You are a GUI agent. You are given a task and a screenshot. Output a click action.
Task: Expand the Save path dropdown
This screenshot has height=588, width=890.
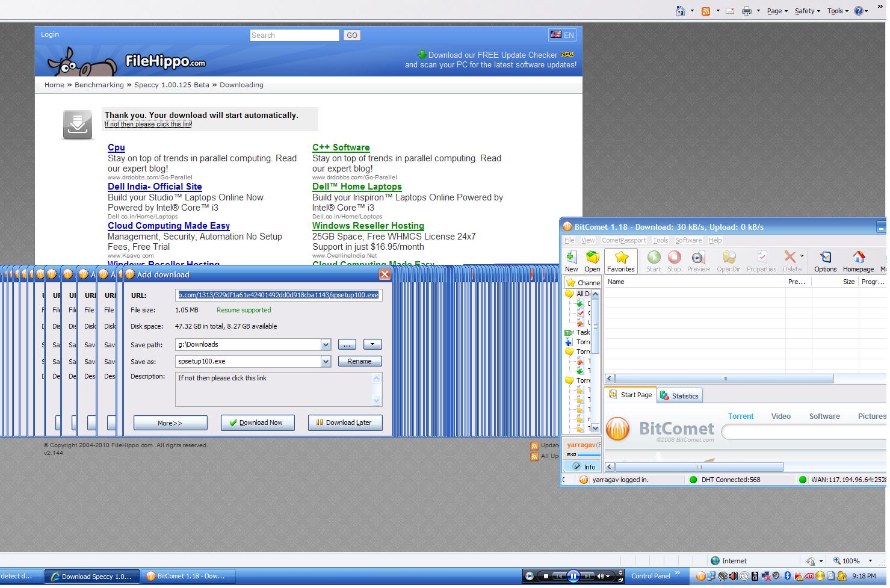[326, 345]
